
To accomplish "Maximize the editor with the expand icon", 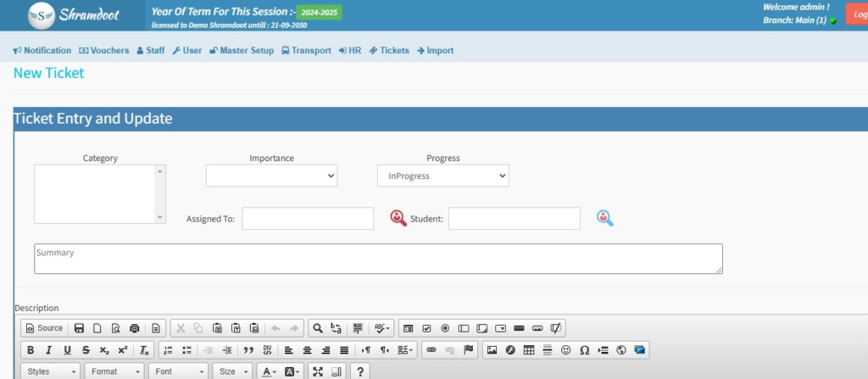I will coord(317,372).
